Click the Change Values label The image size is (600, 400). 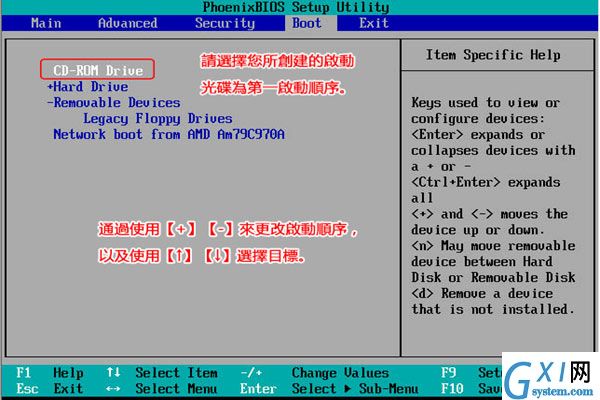pyautogui.click(x=340, y=373)
